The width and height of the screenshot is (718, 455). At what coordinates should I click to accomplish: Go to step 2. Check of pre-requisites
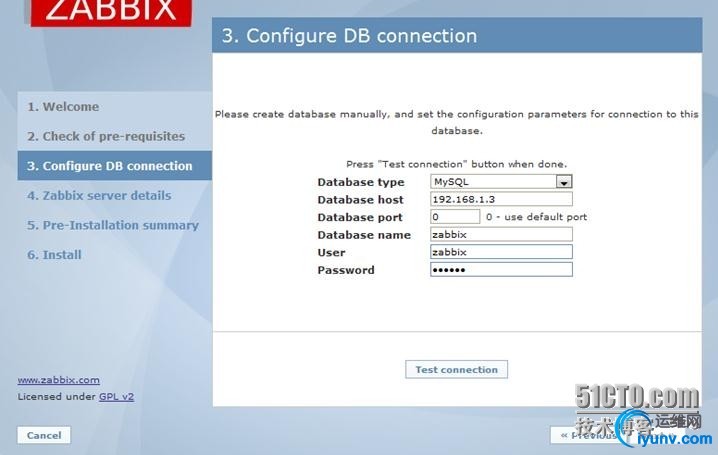106,136
